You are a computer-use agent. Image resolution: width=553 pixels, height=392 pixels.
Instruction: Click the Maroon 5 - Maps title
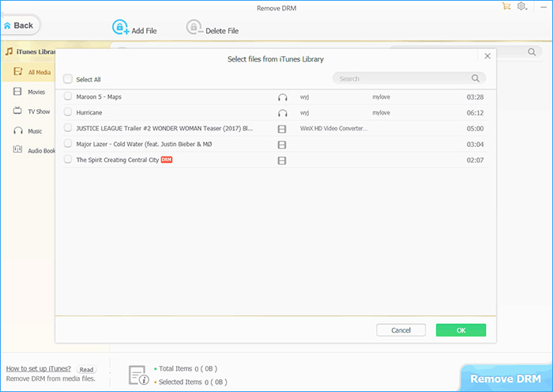pos(99,96)
